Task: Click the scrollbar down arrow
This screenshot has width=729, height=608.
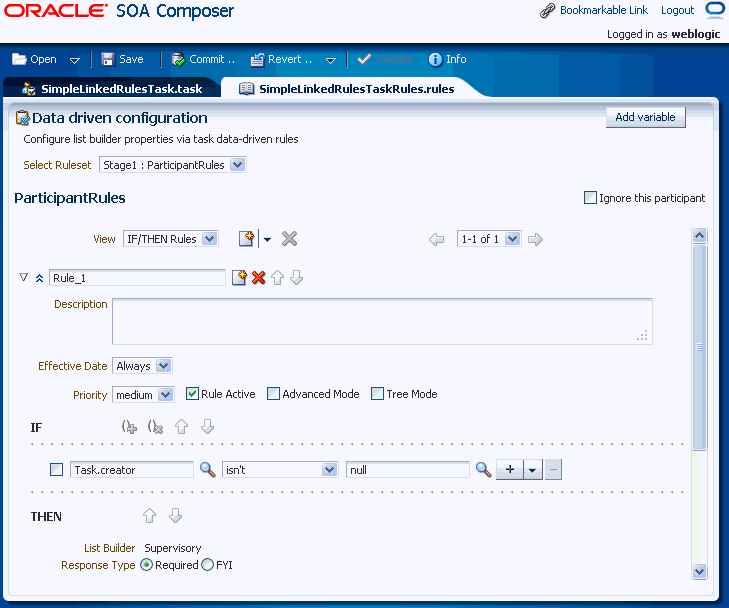Action: [699, 571]
